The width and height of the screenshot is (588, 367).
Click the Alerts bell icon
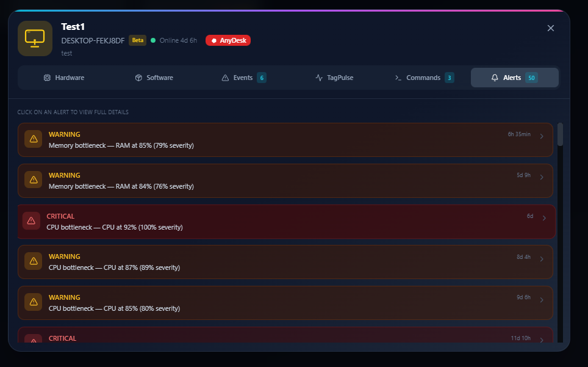[494, 78]
